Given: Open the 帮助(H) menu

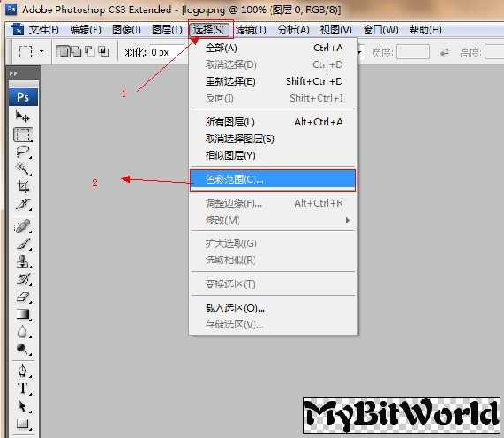Looking at the screenshot, I should (425, 30).
